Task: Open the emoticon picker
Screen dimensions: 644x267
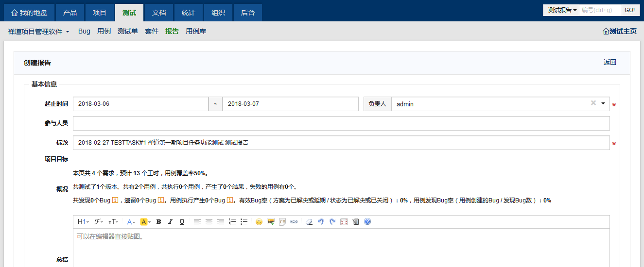Action: pos(259,222)
